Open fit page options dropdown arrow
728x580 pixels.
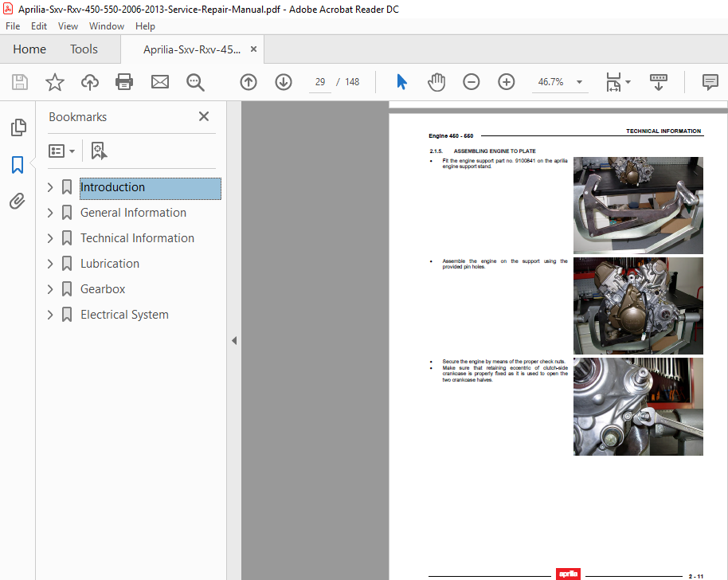pos(628,82)
